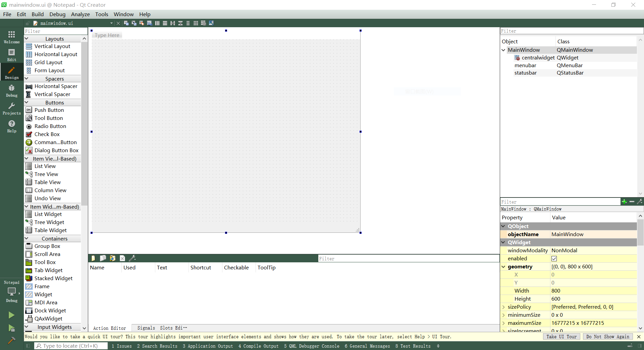
Task: Open the mainwindow.ui document dropdown
Action: point(111,23)
